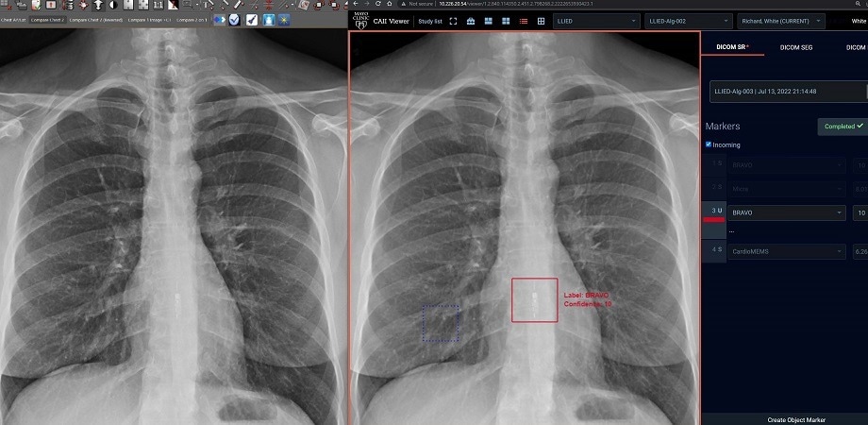Select Compare Chest 2 hanging protocol
The height and width of the screenshot is (425, 868).
47,20
